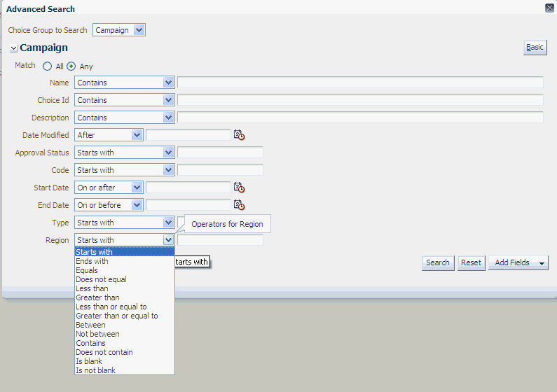Focus the End Date value field
Screen dimensions: 557x392
point(188,204)
